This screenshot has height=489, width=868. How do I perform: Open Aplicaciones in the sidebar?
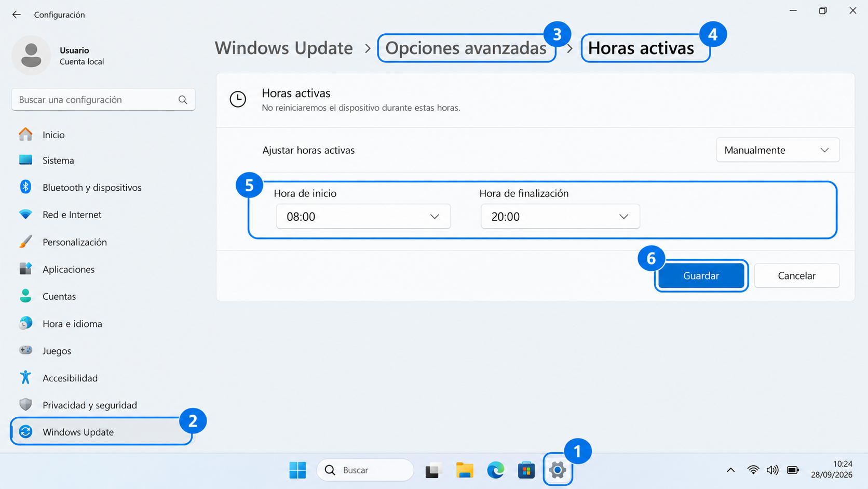point(103,269)
